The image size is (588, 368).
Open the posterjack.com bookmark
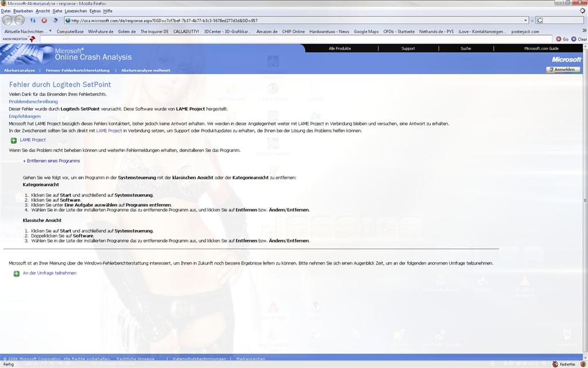coord(525,32)
